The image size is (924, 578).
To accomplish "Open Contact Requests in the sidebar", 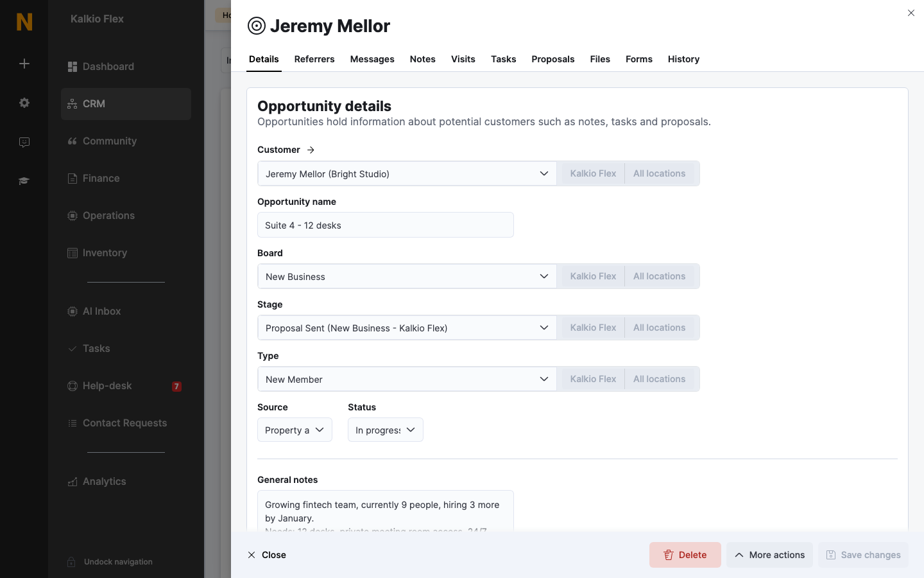I will tap(126, 423).
